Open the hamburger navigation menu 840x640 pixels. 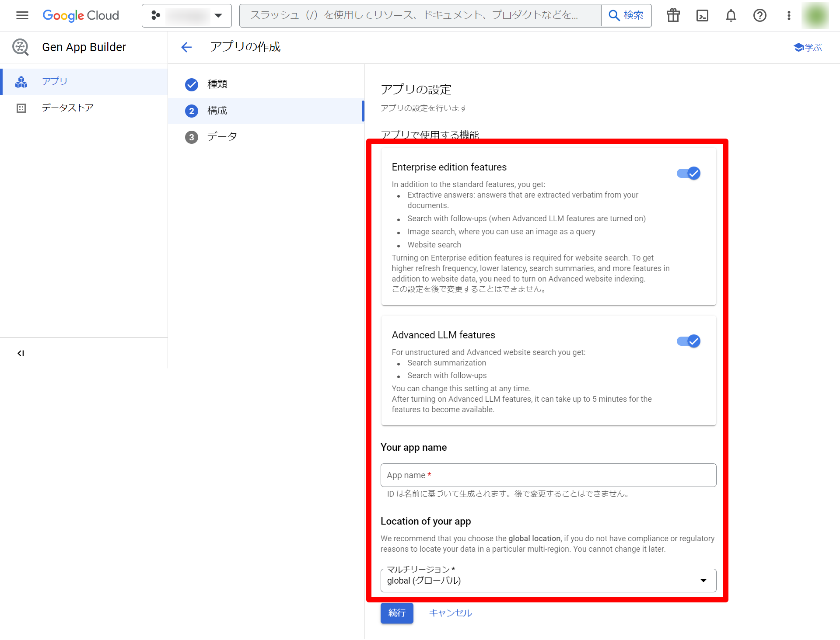(x=22, y=16)
